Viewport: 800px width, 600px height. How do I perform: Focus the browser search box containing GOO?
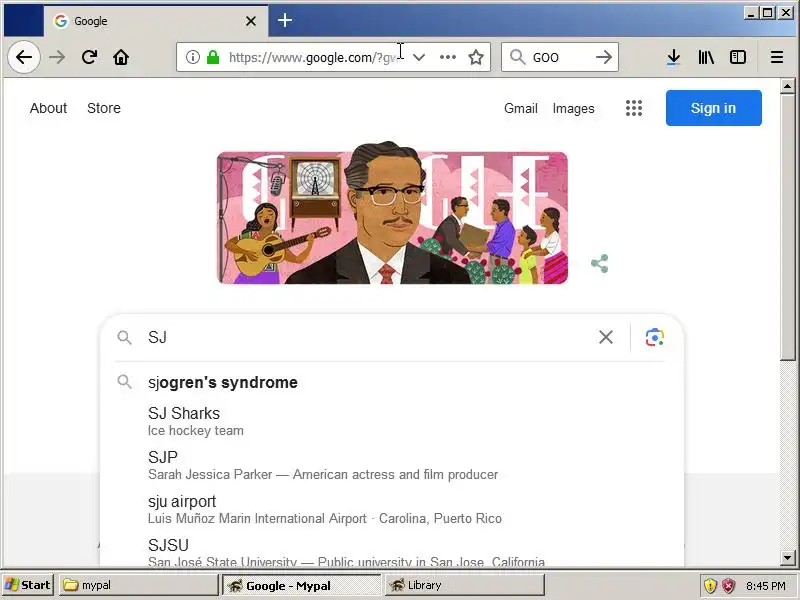click(x=560, y=57)
